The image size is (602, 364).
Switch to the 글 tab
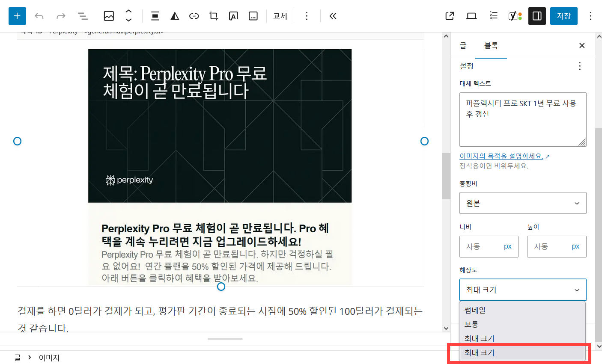pos(463,45)
